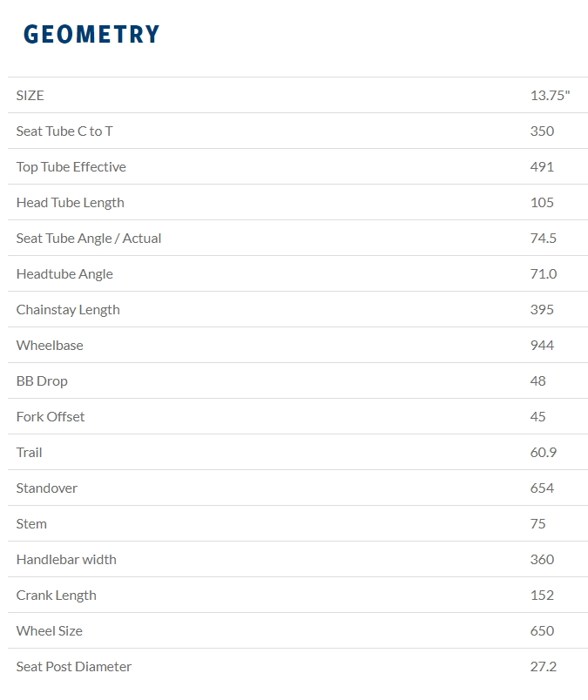The image size is (588, 700).
Task: Click the Top Tube Effective value 491
Action: pyautogui.click(x=542, y=166)
